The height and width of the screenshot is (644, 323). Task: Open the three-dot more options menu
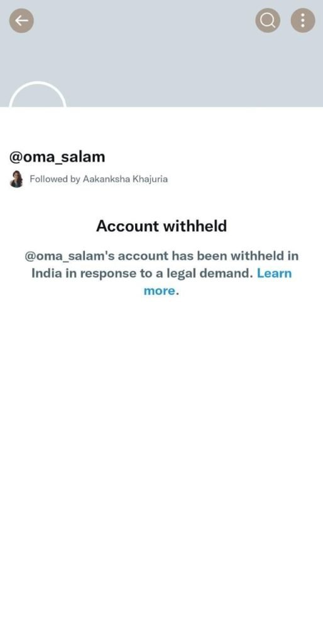click(x=303, y=21)
